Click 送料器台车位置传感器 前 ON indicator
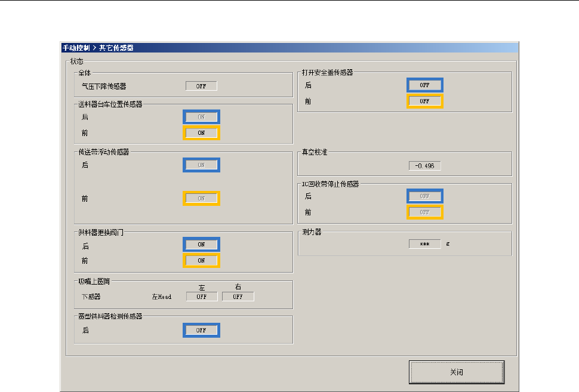Image resolution: width=579 pixels, height=392 pixels. [201, 133]
